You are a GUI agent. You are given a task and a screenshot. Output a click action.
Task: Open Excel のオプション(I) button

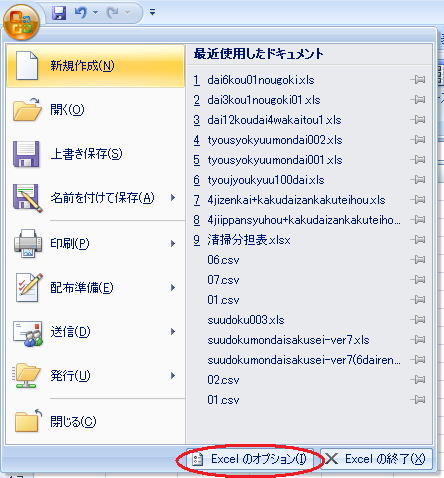(250, 459)
